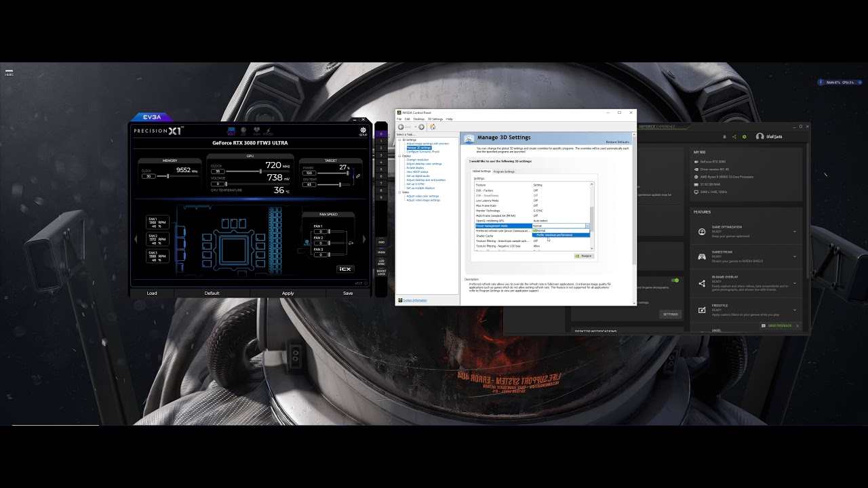Toggle HWM in Precision X1 sidebar
Screen dimensions: 868x488
(381, 252)
